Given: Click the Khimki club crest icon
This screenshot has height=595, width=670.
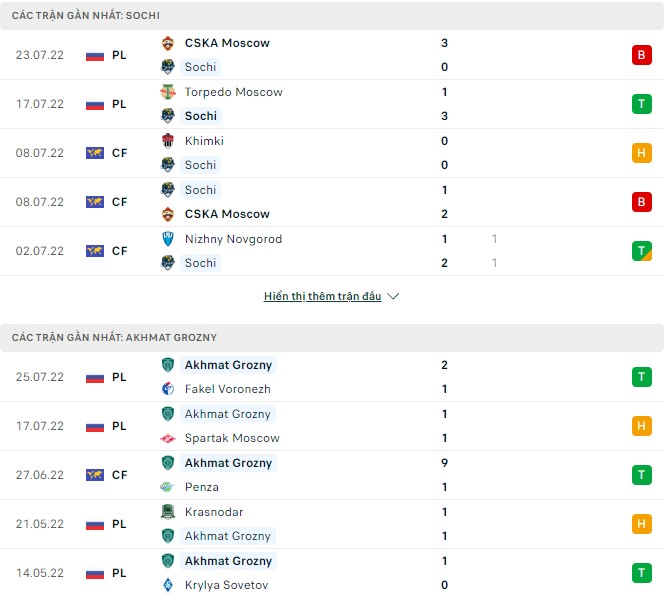Looking at the screenshot, I should [168, 141].
